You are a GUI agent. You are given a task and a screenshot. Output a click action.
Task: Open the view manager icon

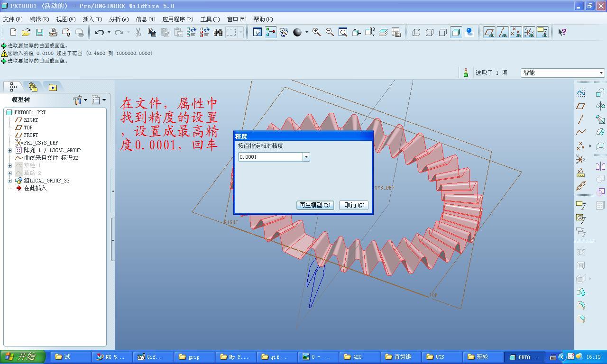tap(396, 32)
